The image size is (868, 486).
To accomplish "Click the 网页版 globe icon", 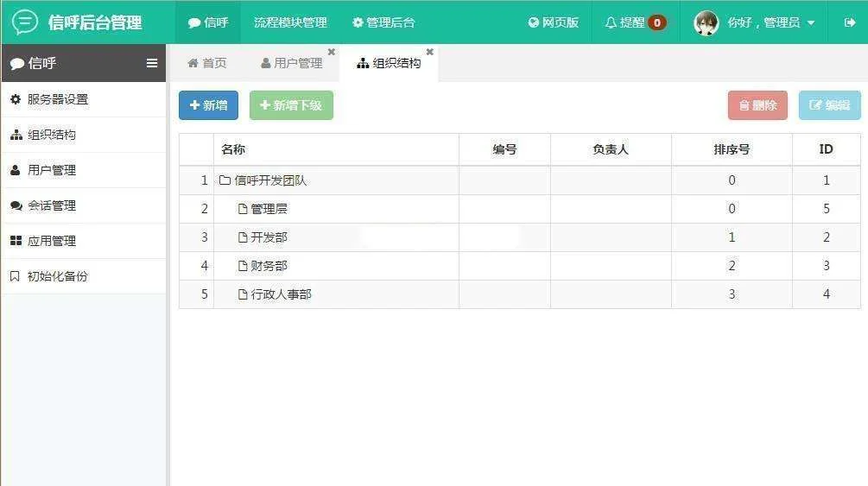I will pyautogui.click(x=534, y=22).
